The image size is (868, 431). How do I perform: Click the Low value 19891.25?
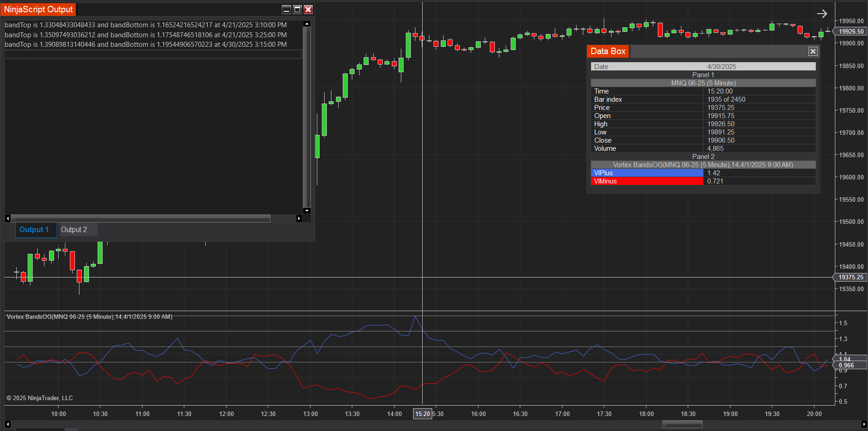[x=721, y=132]
